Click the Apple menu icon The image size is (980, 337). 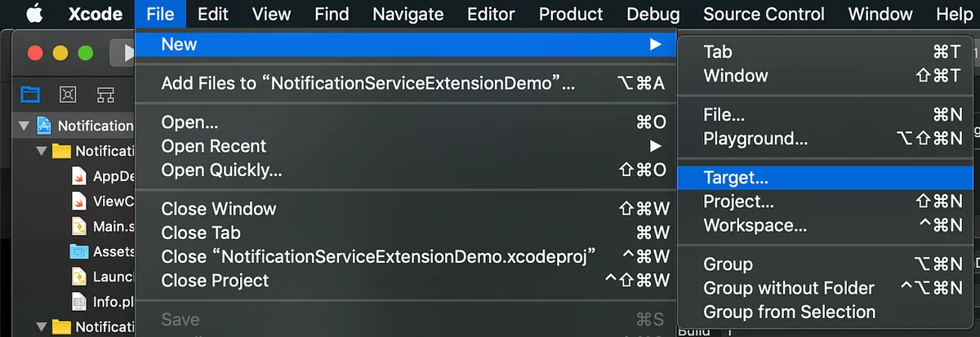(34, 14)
